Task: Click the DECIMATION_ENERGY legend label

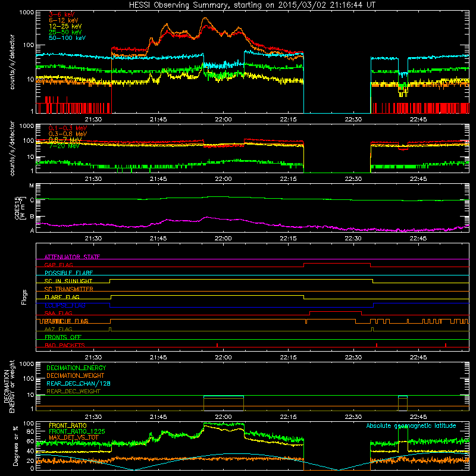Action: 76,368
